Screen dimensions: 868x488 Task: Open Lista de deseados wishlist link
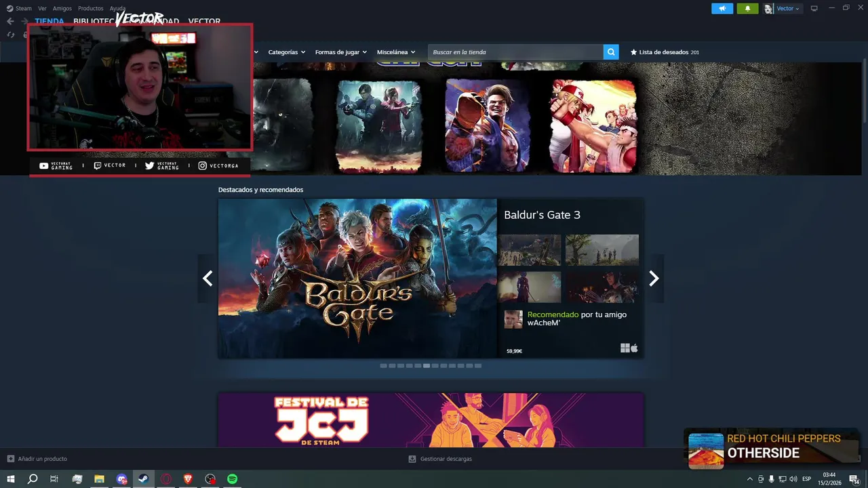pos(665,52)
